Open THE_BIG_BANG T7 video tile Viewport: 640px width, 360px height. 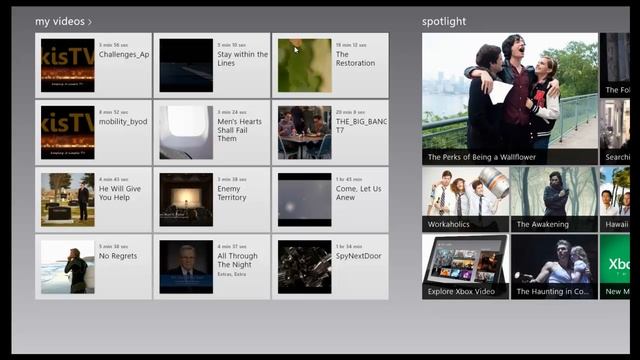click(330, 133)
